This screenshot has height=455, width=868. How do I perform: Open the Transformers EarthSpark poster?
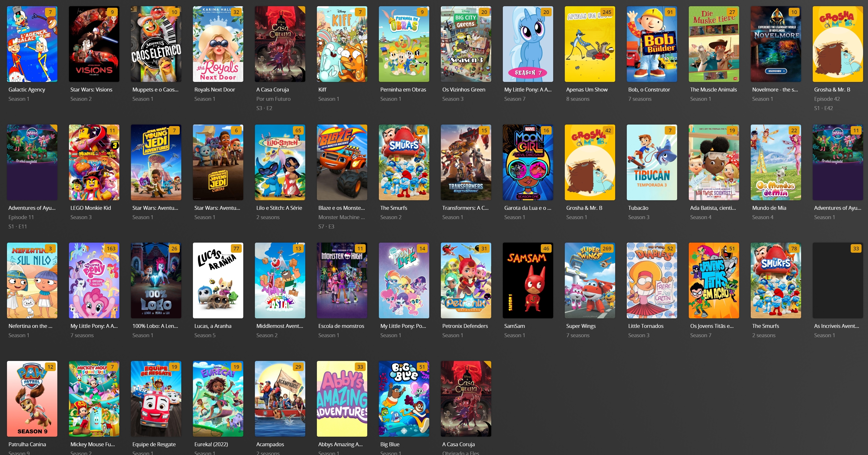466,163
